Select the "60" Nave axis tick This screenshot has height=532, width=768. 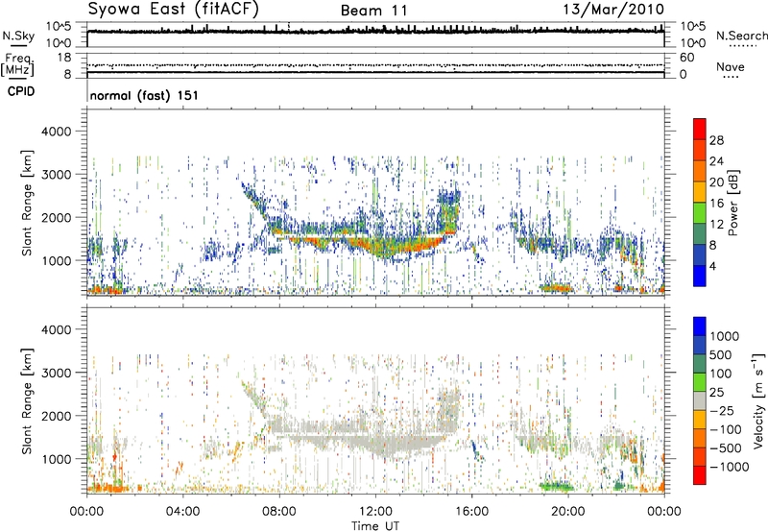pyautogui.click(x=686, y=58)
